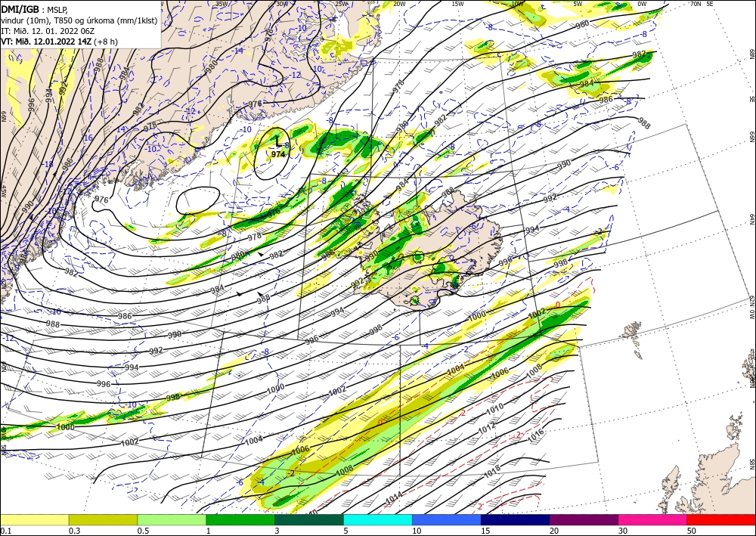Click the 'IT: Mið. 12. 01. 2022 06Z' line
This screenshot has width=756, height=536.
46,30
